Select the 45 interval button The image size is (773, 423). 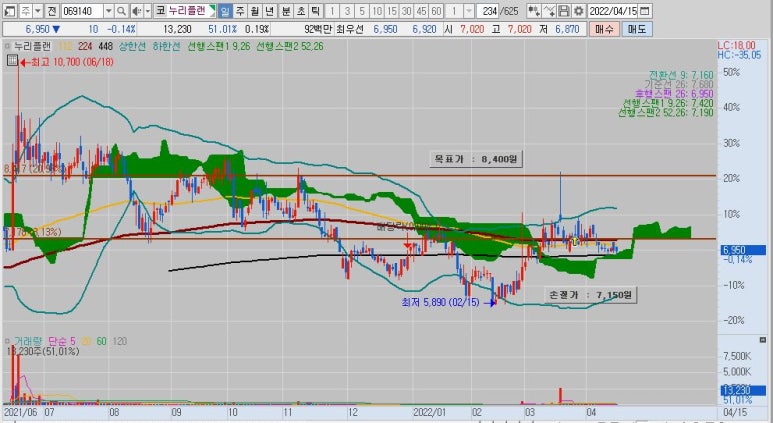pos(422,10)
